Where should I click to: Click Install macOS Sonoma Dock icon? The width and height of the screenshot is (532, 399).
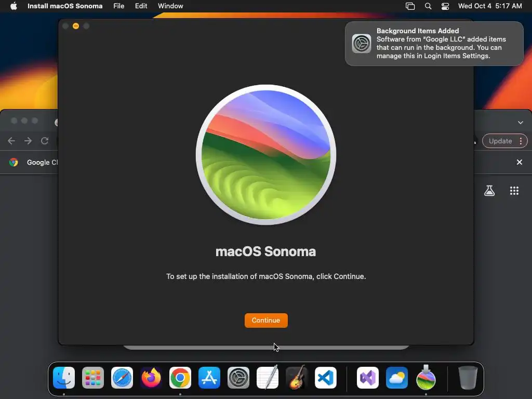(426, 377)
